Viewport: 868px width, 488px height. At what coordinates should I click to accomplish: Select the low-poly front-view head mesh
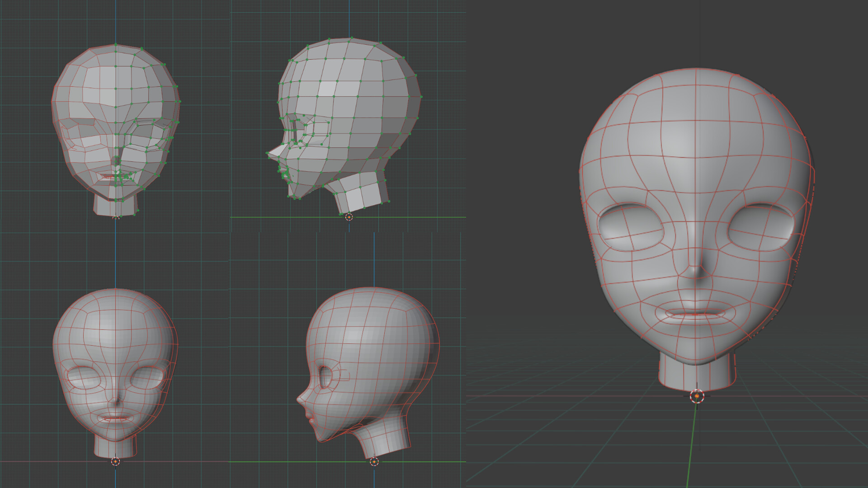(x=116, y=130)
